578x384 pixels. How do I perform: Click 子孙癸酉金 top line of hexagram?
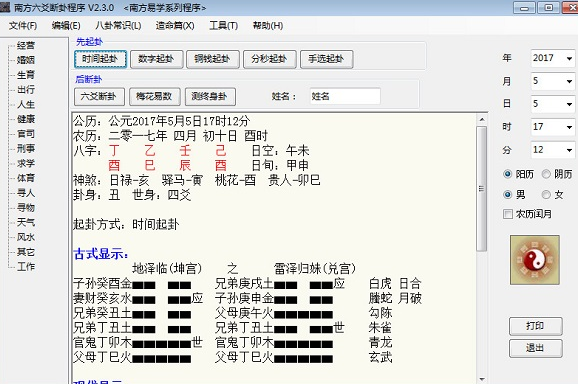click(132, 283)
